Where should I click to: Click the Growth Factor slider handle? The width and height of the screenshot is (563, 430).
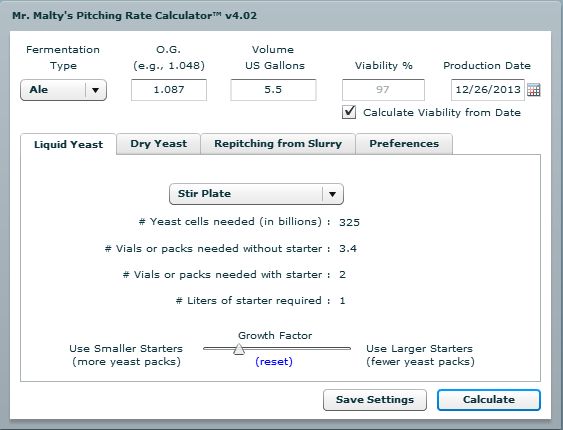tap(239, 349)
